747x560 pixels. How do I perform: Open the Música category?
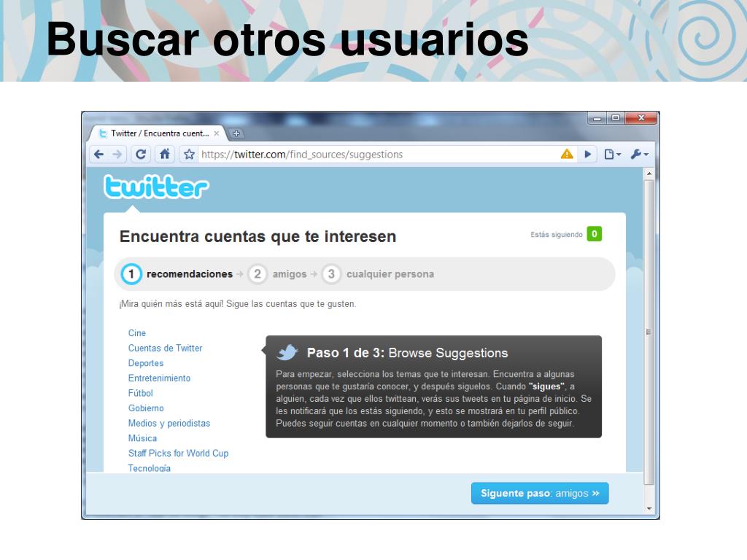142,438
